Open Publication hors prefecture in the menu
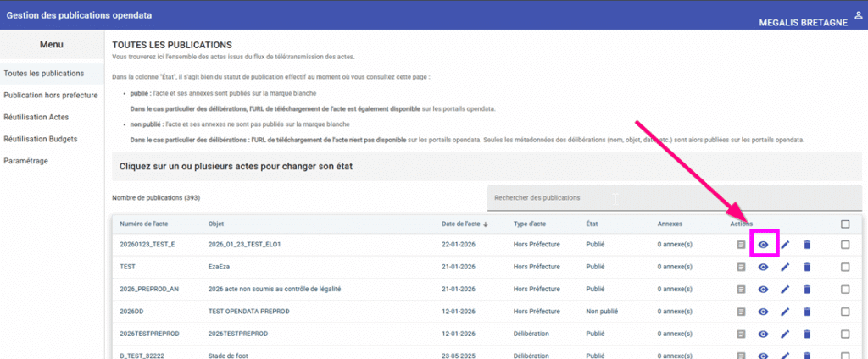 pos(50,95)
